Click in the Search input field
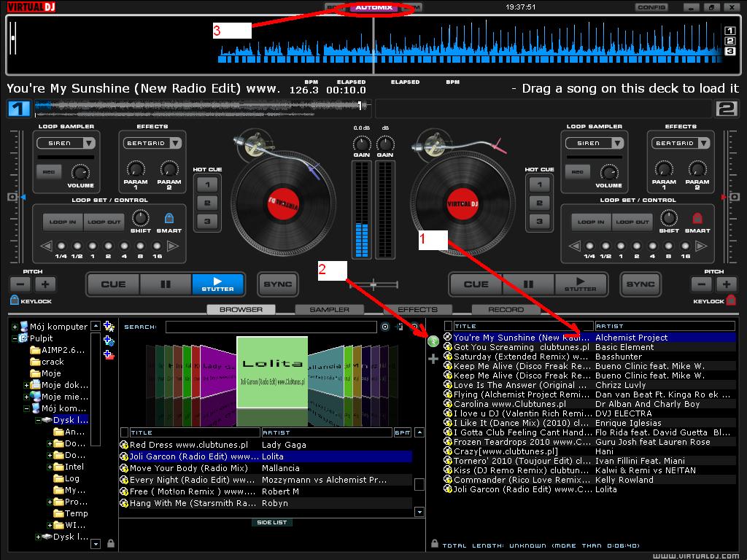Viewport: 747px width, 560px height. pos(271,327)
